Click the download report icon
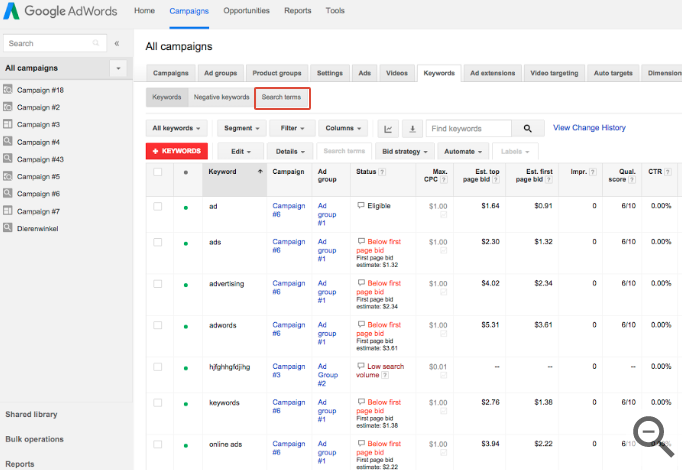This screenshot has width=682, height=470. 412,129
